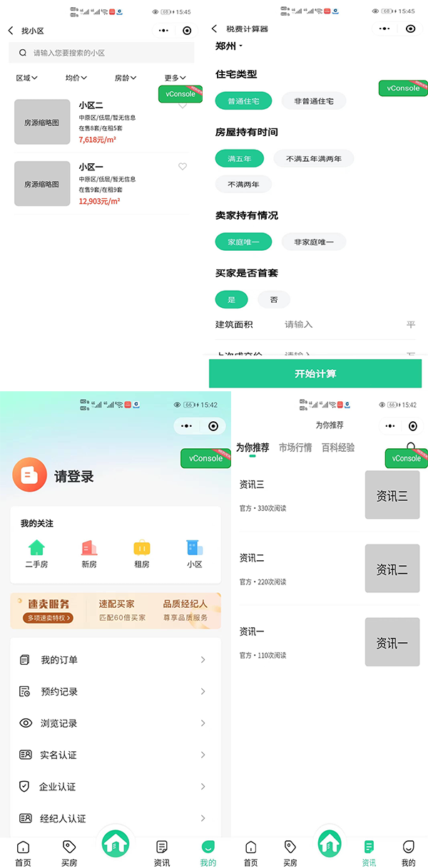Screen dimensions: 428x868
Task: Switch to the 市场行情 tab
Action: pyautogui.click(x=295, y=448)
